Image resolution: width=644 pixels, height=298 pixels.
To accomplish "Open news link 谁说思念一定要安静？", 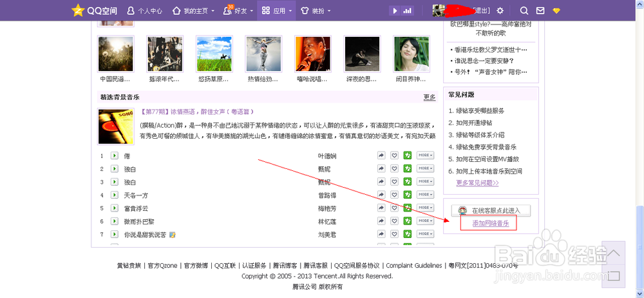I will tap(484, 61).
